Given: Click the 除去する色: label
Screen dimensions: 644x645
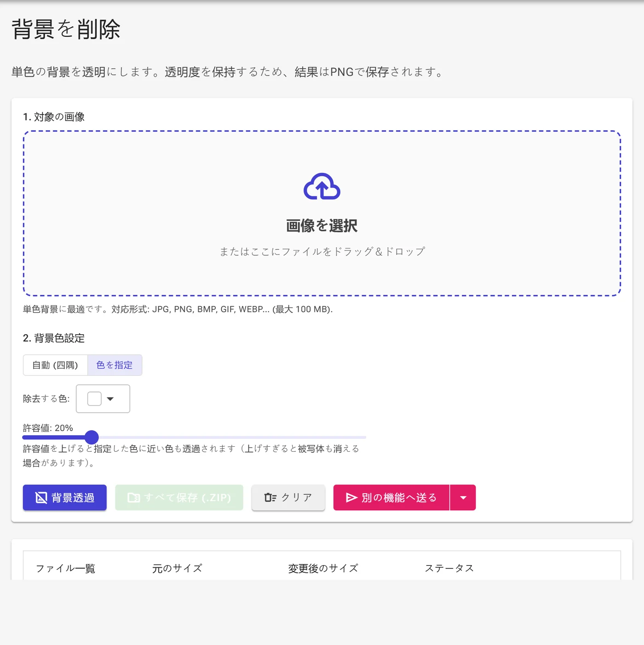Looking at the screenshot, I should 46,398.
